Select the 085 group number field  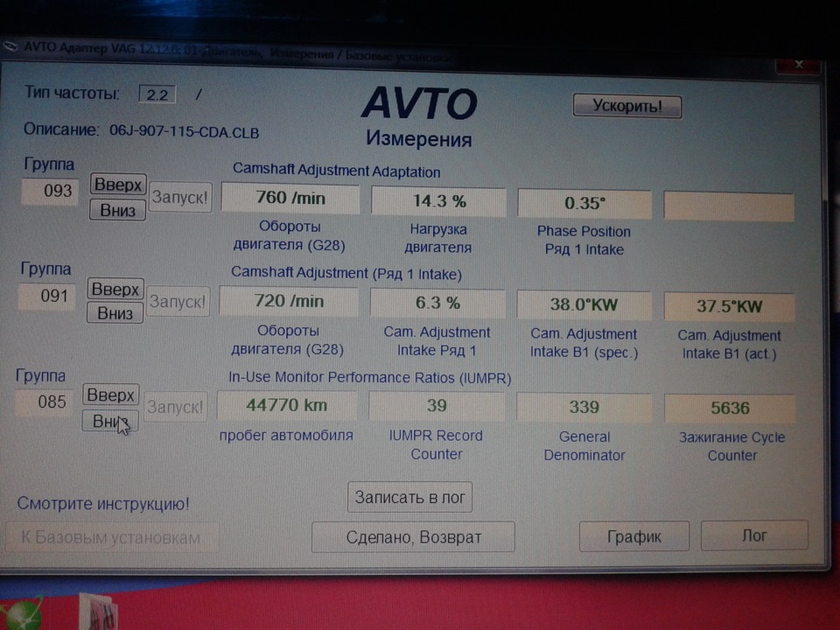coord(44,402)
